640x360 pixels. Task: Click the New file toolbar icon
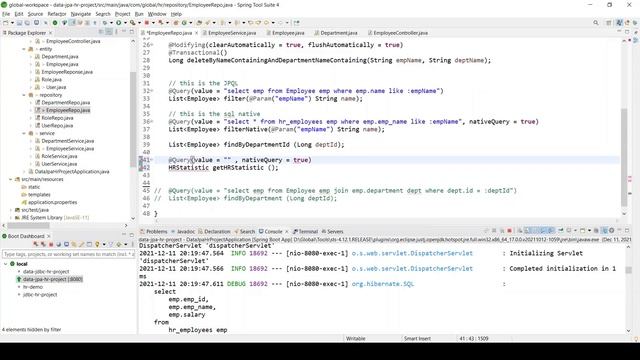[x=6, y=23]
